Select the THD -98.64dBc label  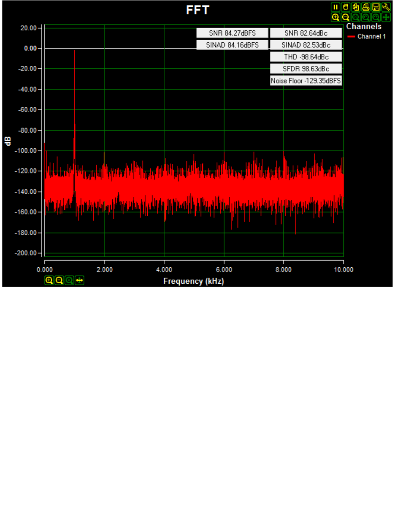click(306, 57)
